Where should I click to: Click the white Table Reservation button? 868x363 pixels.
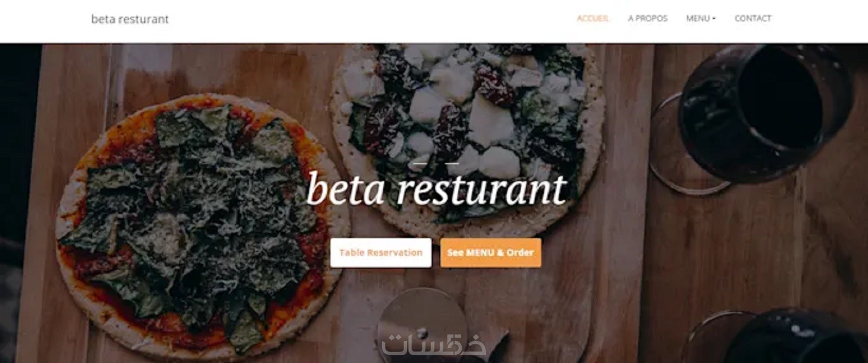[x=381, y=253]
